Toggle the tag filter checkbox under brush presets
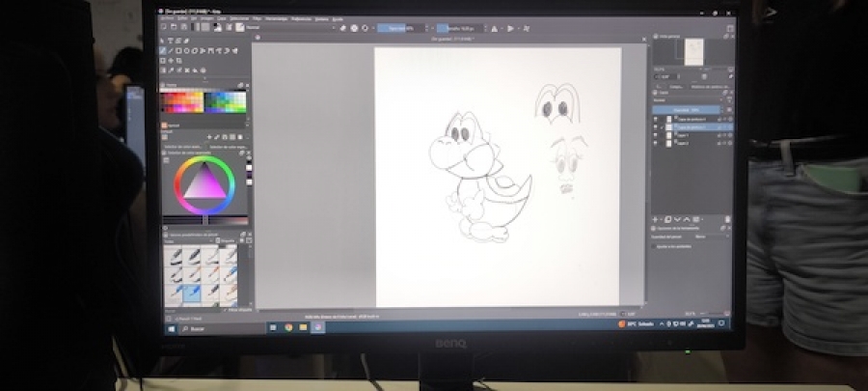868x391 pixels. coord(226,310)
